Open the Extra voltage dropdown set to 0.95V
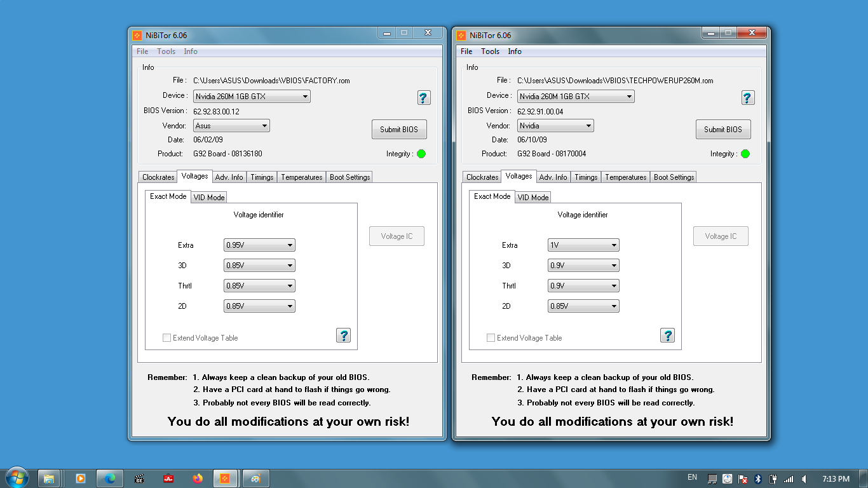The width and height of the screenshot is (868, 488). (259, 245)
